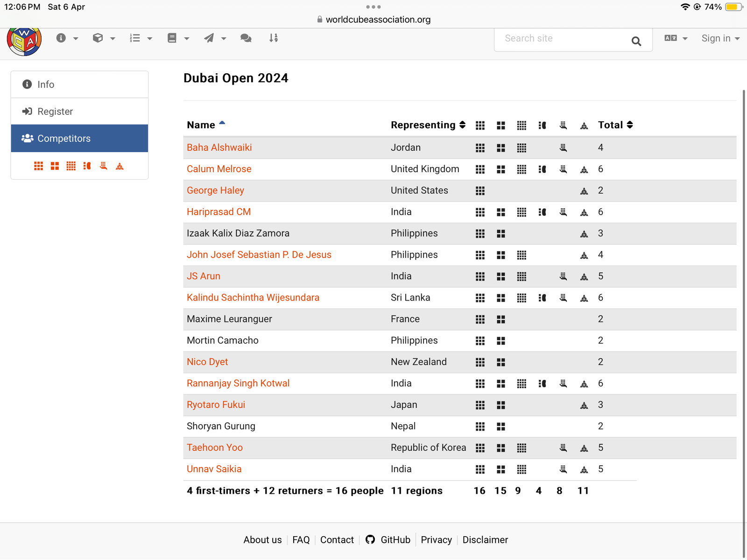This screenshot has height=560, width=747.
Task: Filter by pyraminx icon in sidebar
Action: pyautogui.click(x=120, y=166)
